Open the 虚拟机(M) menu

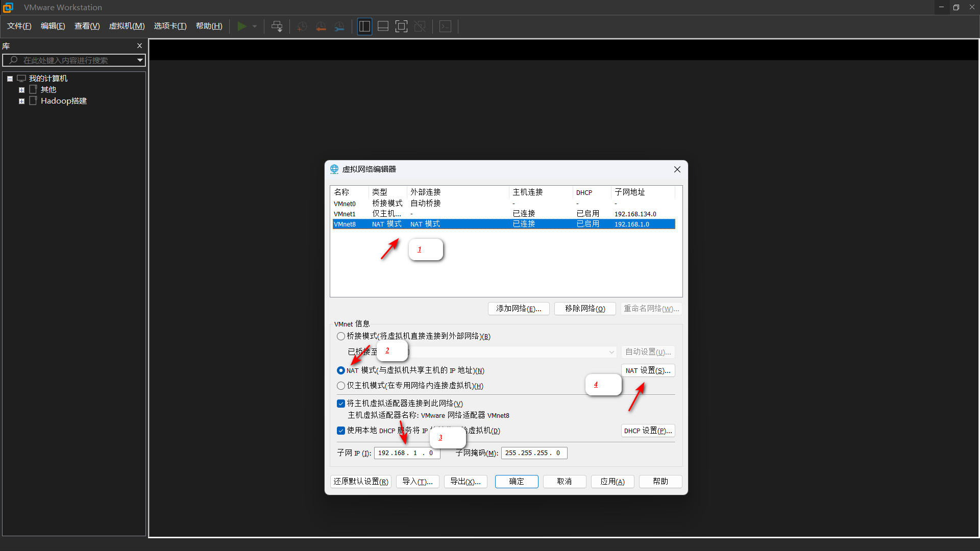point(127,26)
